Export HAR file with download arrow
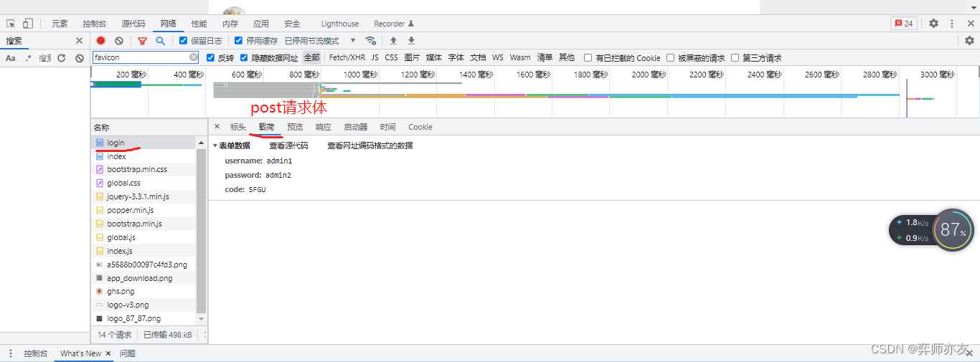The image size is (980, 362). tap(411, 41)
